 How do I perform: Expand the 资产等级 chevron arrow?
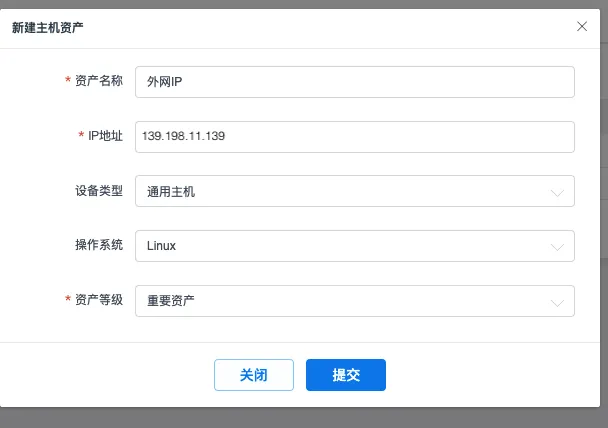[557, 301]
